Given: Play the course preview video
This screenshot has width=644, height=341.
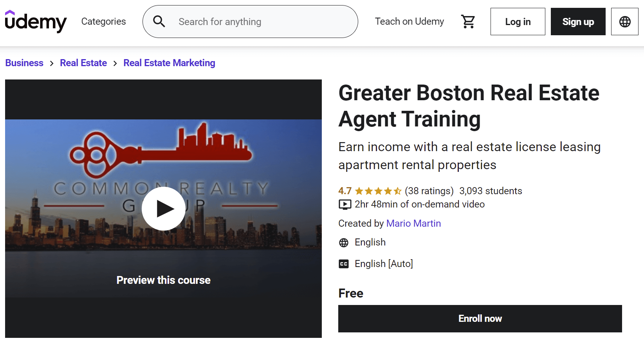Looking at the screenshot, I should coord(163,209).
